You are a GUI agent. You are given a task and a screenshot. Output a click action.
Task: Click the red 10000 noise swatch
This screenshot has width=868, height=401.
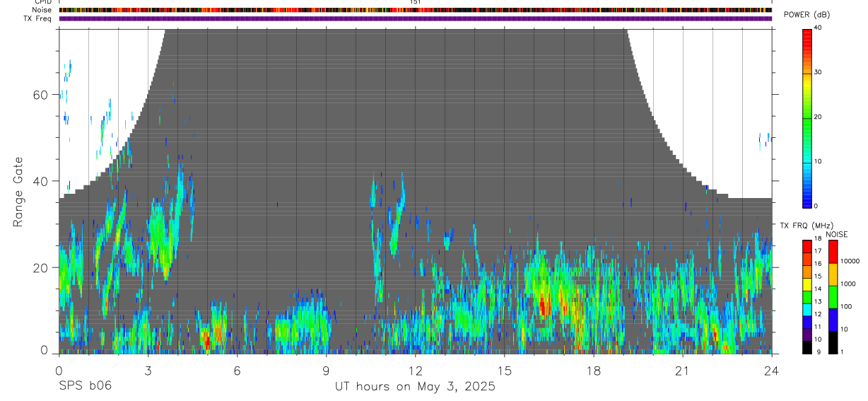[x=832, y=252]
